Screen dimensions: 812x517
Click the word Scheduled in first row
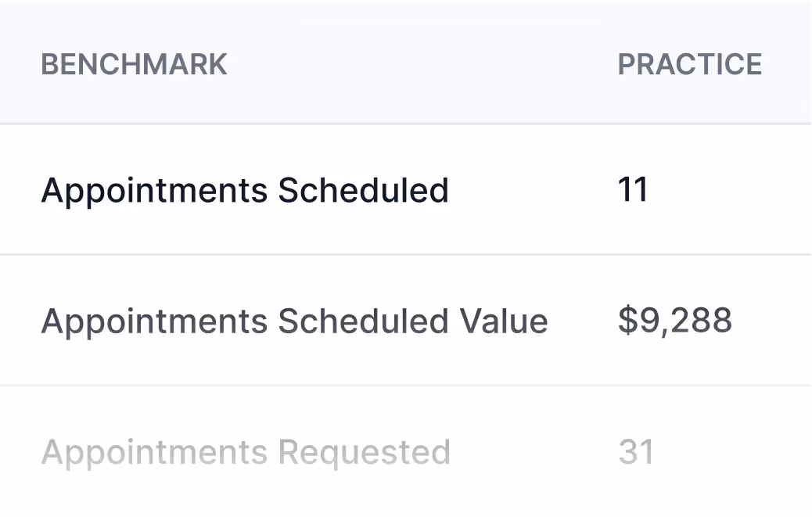tap(364, 190)
